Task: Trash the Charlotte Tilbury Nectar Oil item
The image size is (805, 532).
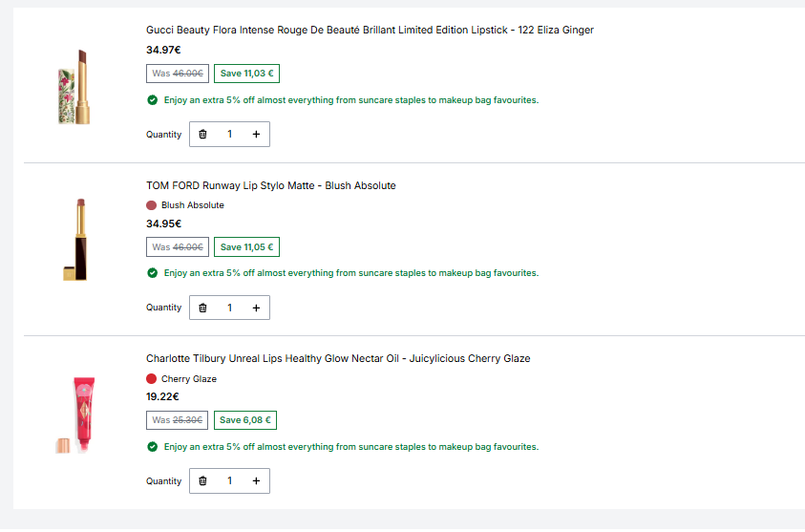Action: point(202,480)
